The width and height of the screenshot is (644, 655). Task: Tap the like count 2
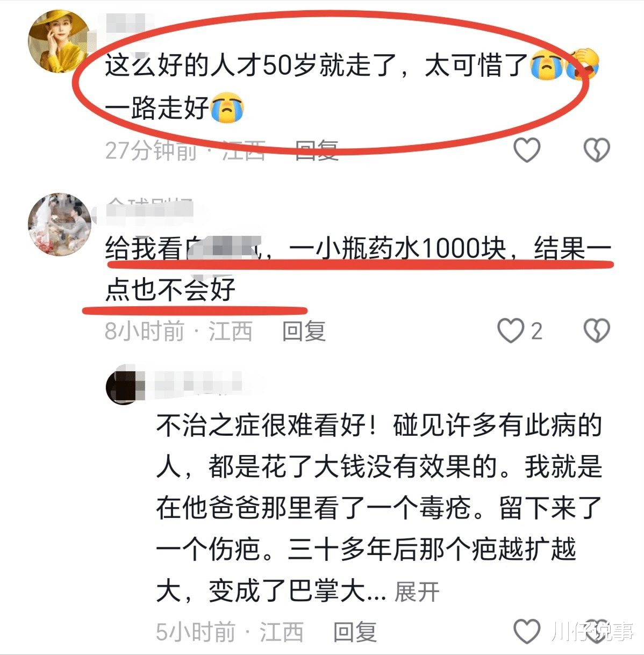pyautogui.click(x=536, y=331)
